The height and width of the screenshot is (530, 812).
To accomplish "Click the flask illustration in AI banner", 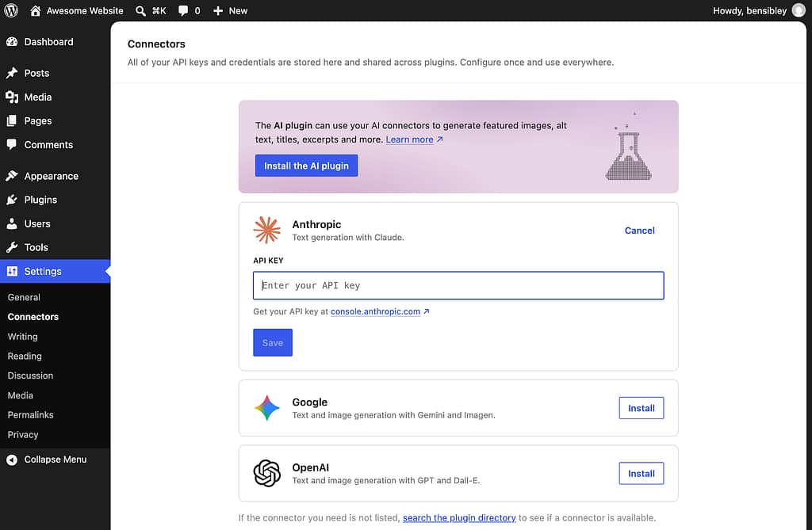I will click(x=629, y=147).
